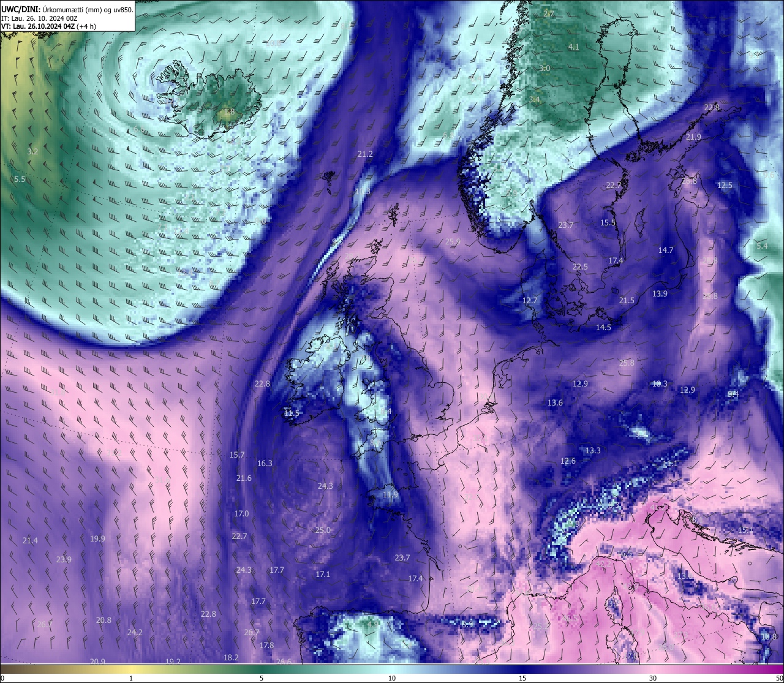
Task: Click the 11.9 value over Cornwall
Action: (390, 494)
